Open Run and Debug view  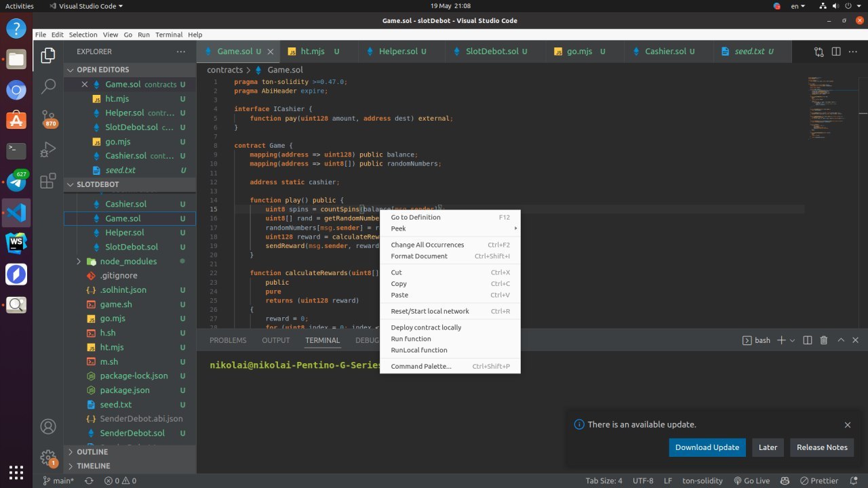tap(48, 149)
